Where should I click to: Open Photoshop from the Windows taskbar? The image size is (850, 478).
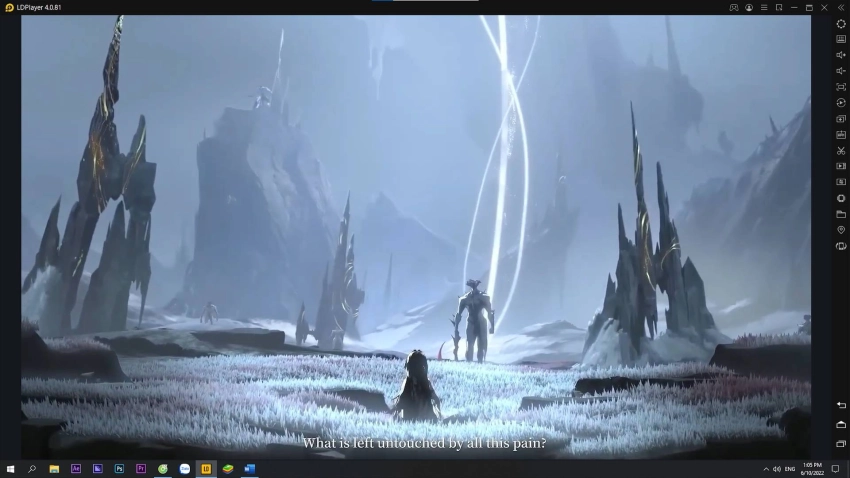pyautogui.click(x=119, y=469)
